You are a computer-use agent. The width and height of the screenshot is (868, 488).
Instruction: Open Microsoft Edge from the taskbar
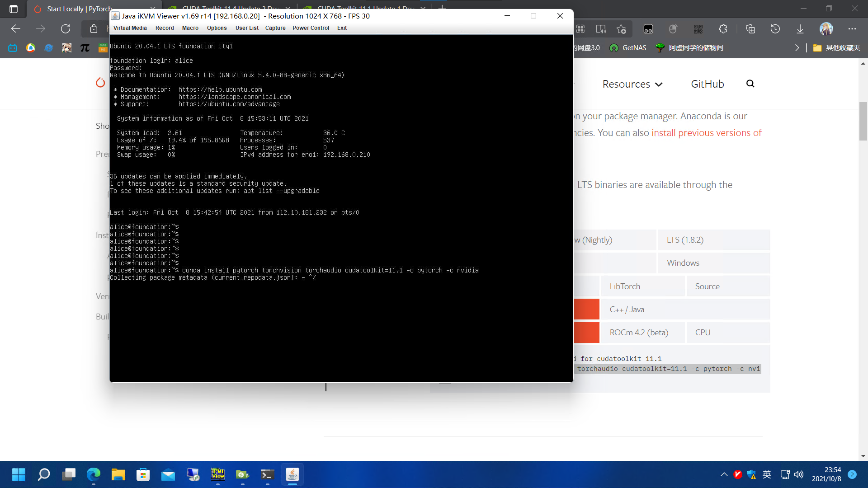94,474
